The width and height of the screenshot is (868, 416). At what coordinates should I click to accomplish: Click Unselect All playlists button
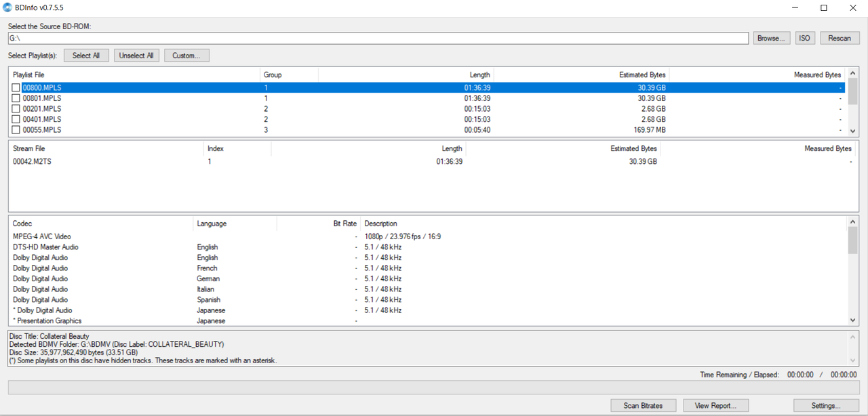pos(136,56)
